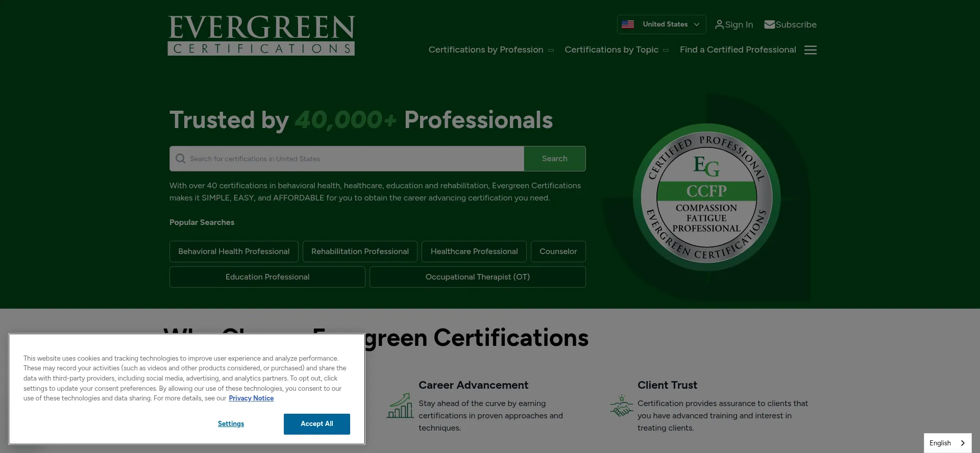Select Rehabilitation Professional search
The image size is (980, 453).
(x=360, y=251)
